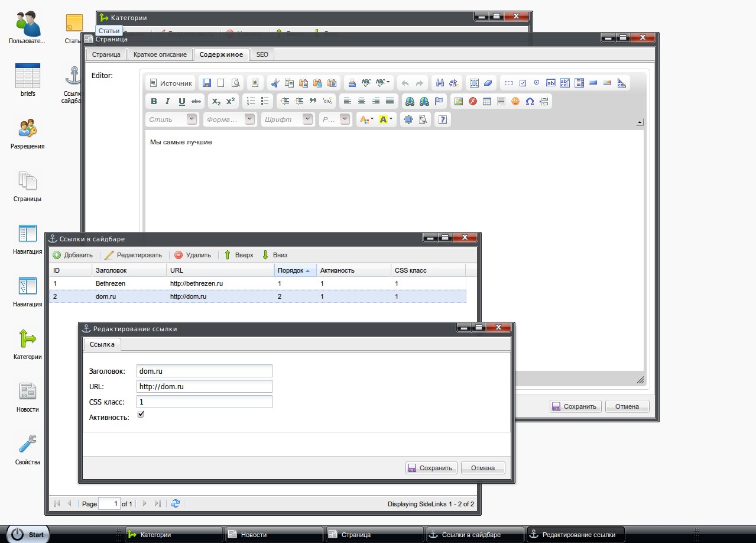Click Сохранить in the Страница window
Viewport: 756px width, 543px height.
(x=576, y=406)
